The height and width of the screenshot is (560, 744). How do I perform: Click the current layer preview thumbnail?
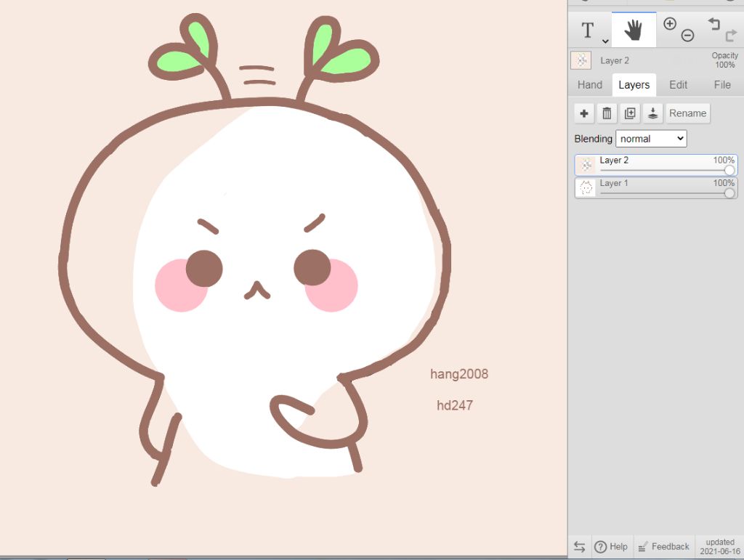[581, 60]
